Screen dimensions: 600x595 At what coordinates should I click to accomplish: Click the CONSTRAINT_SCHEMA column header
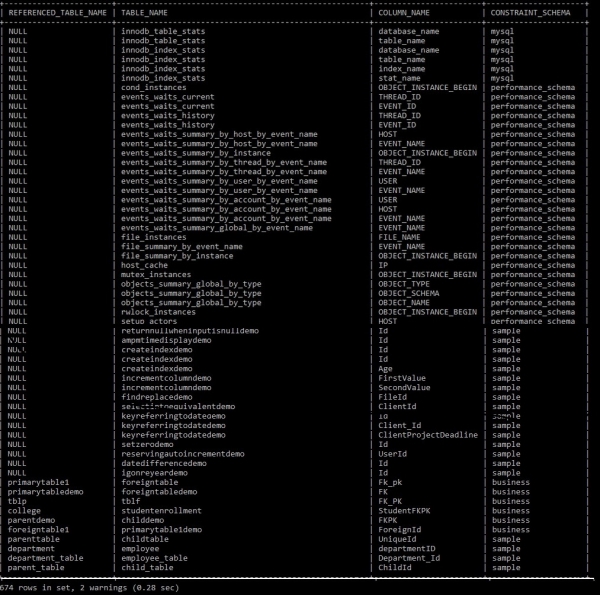point(530,13)
